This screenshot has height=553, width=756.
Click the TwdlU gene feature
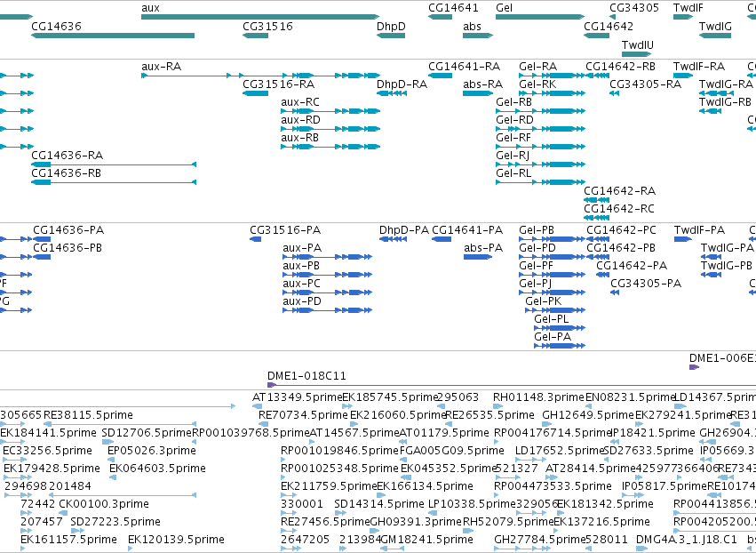coord(636,54)
